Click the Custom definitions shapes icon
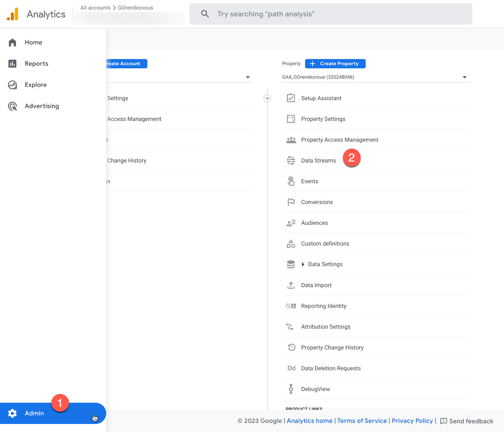504x432 pixels. pos(291,244)
